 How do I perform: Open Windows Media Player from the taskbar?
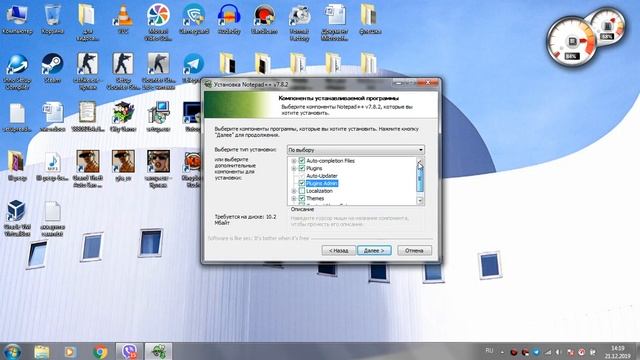point(70,351)
